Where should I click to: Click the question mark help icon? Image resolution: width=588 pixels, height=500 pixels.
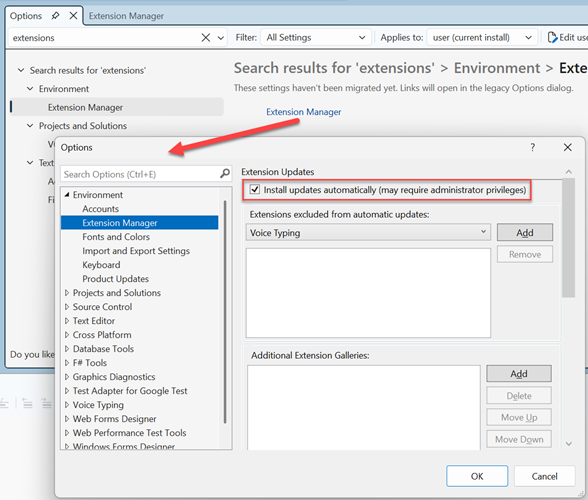(x=532, y=147)
